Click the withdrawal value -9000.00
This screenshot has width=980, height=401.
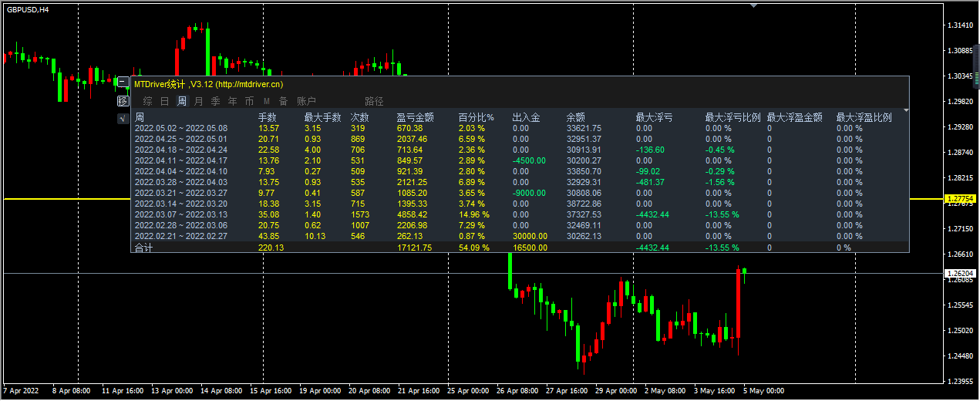coord(530,193)
